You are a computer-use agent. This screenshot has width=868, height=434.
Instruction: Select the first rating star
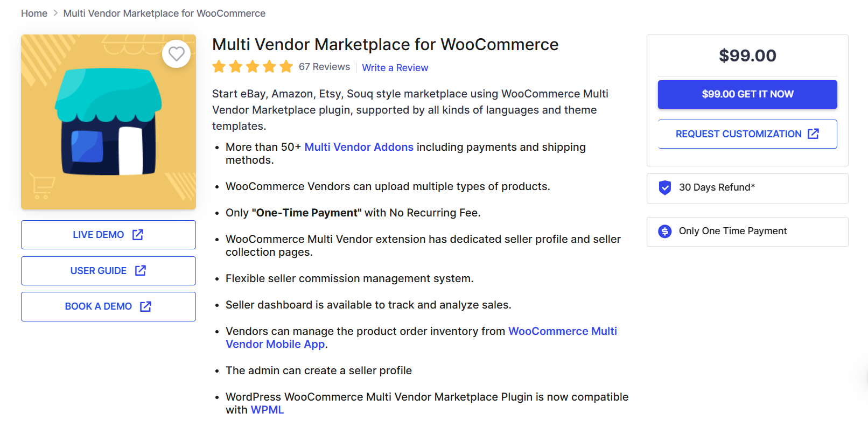click(219, 66)
